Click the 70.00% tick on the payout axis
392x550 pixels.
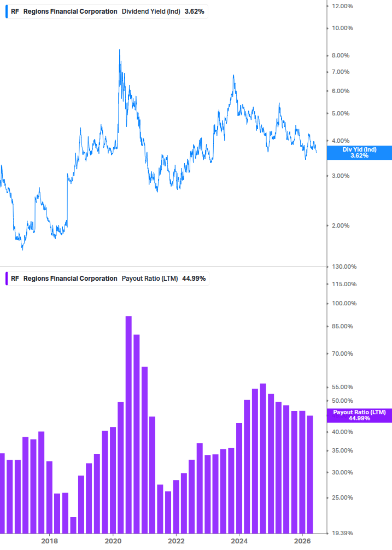tap(342, 354)
